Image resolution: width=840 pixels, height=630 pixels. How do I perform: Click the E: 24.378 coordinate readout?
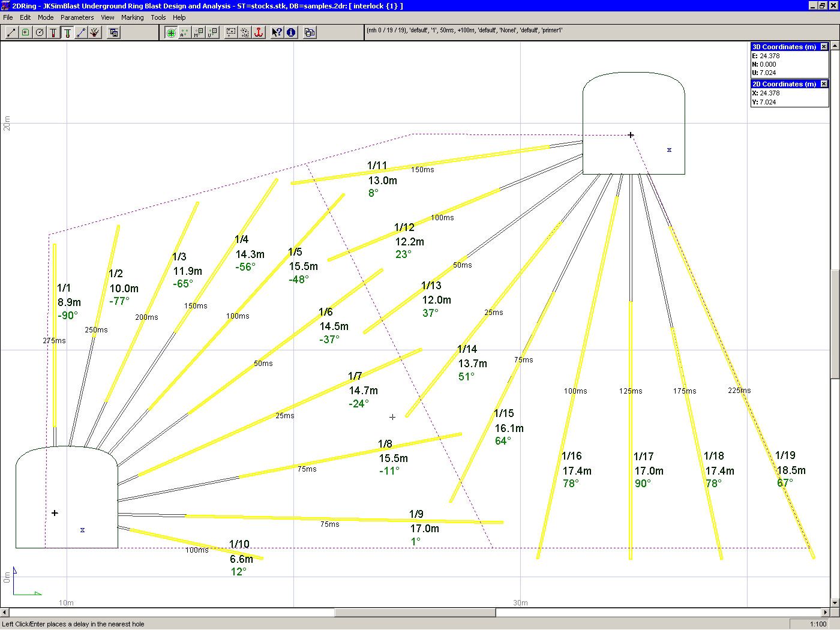coord(766,56)
